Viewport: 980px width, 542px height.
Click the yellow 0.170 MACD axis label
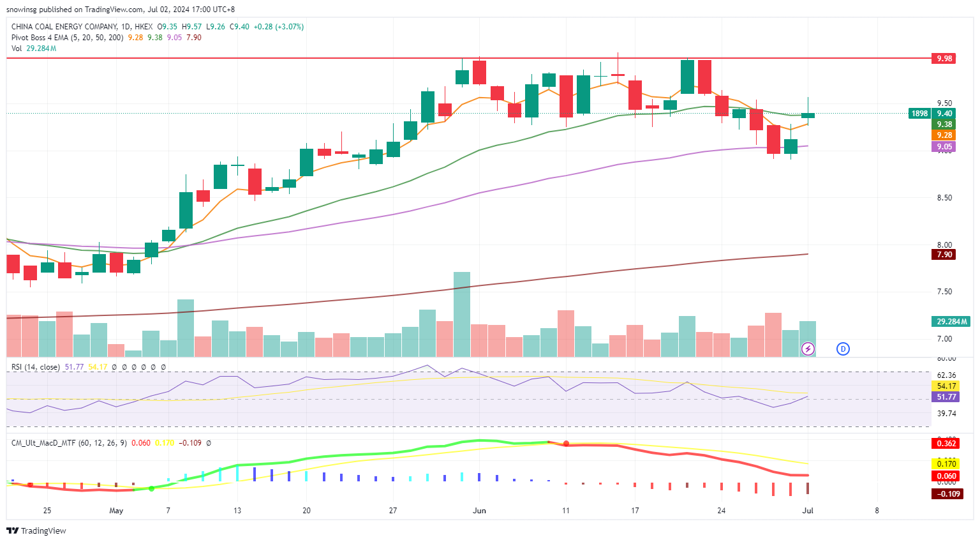click(946, 463)
